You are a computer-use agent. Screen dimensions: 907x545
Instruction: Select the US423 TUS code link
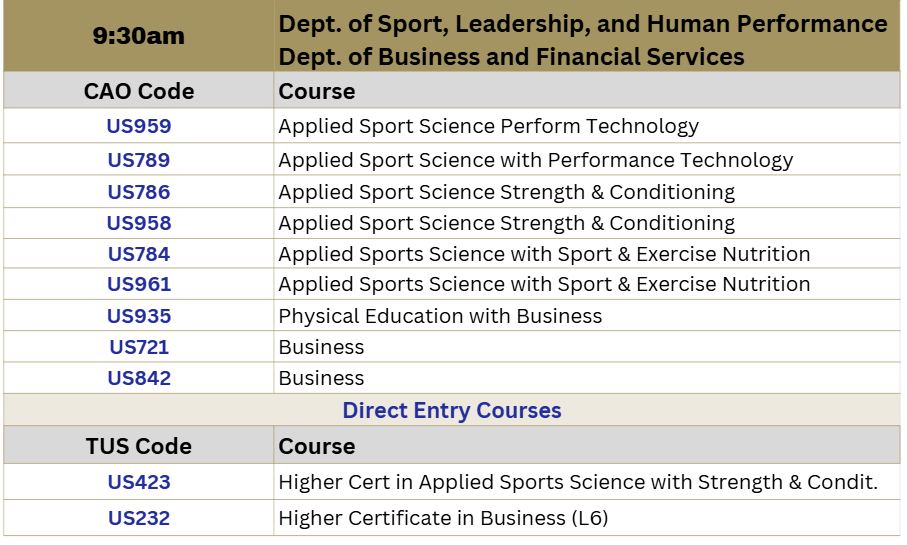[139, 482]
